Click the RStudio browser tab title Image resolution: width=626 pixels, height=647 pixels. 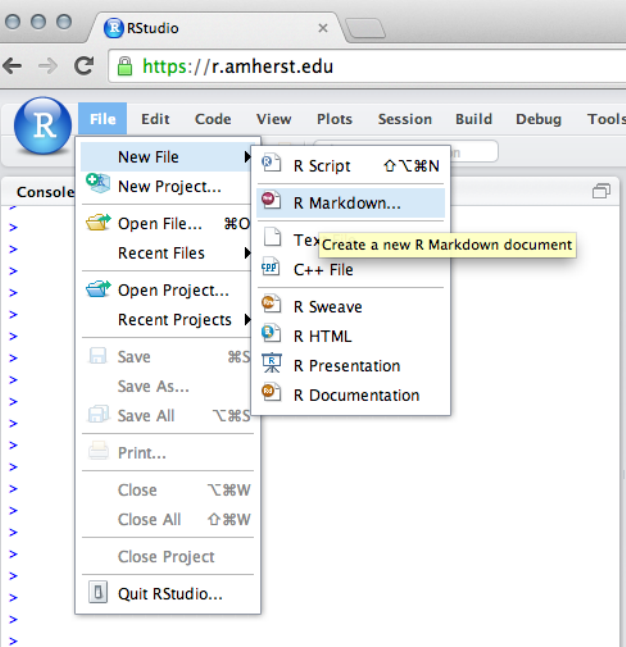coord(153,28)
